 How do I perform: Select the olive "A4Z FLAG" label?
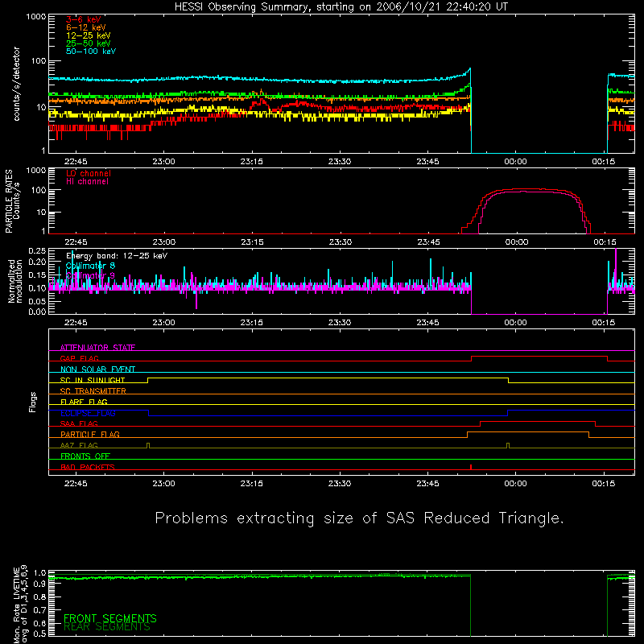point(79,445)
